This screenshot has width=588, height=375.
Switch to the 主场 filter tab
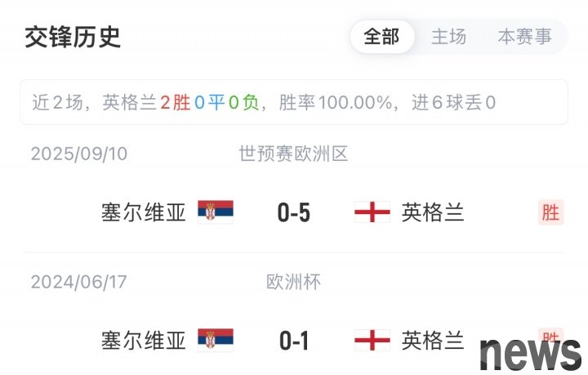tap(448, 37)
